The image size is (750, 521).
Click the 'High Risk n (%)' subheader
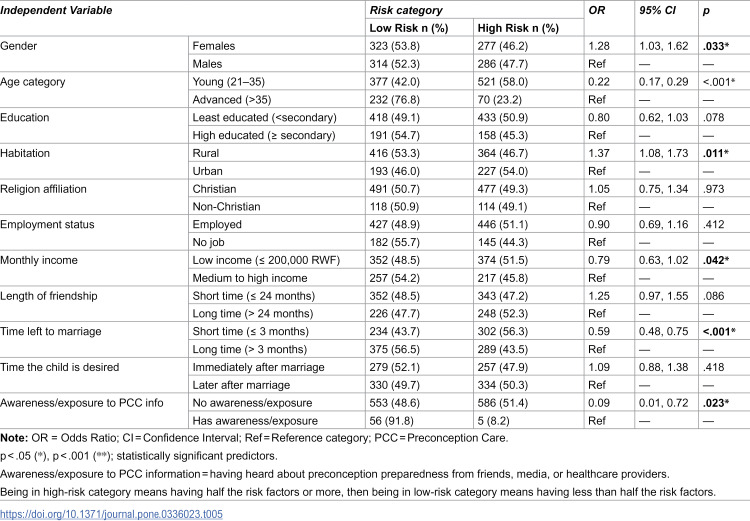point(518,28)
